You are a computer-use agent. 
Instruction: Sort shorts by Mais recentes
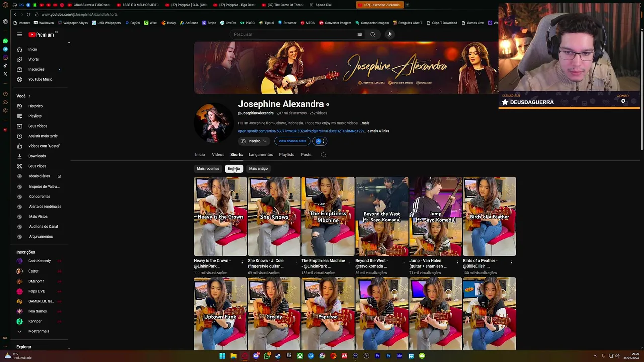coord(208,169)
